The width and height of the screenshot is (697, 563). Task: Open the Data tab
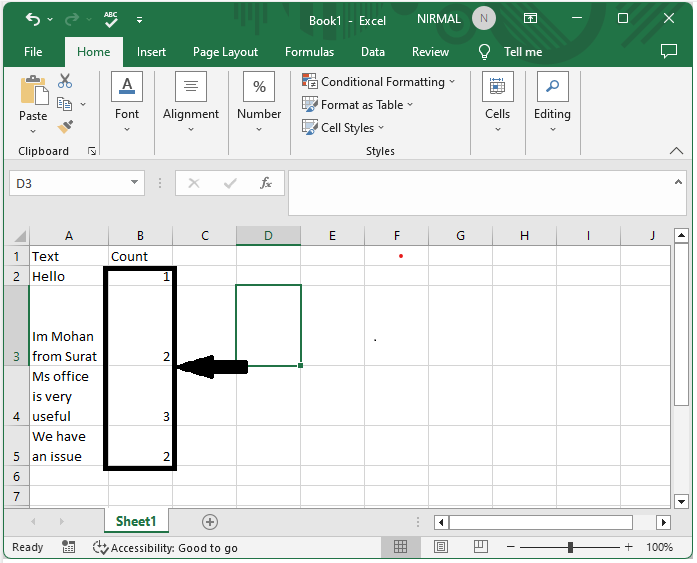pyautogui.click(x=373, y=52)
